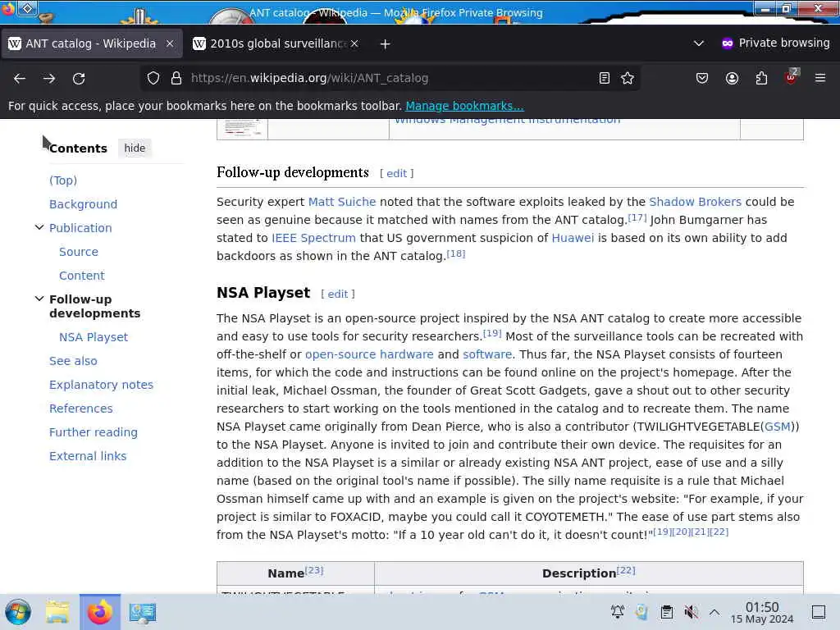Screen dimensions: 840x630
Task: Go to Publication section in contents
Action: point(80,228)
